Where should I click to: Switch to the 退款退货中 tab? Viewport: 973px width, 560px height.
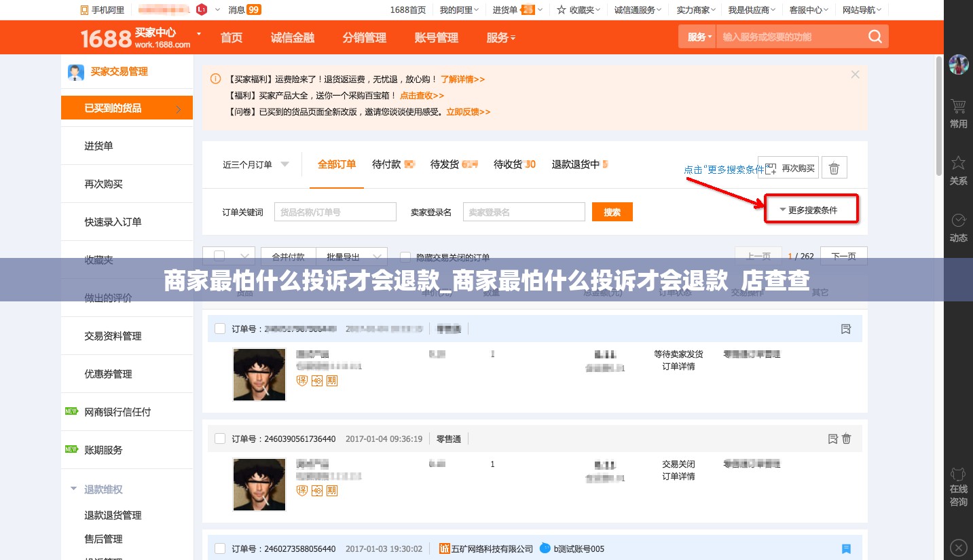[579, 164]
